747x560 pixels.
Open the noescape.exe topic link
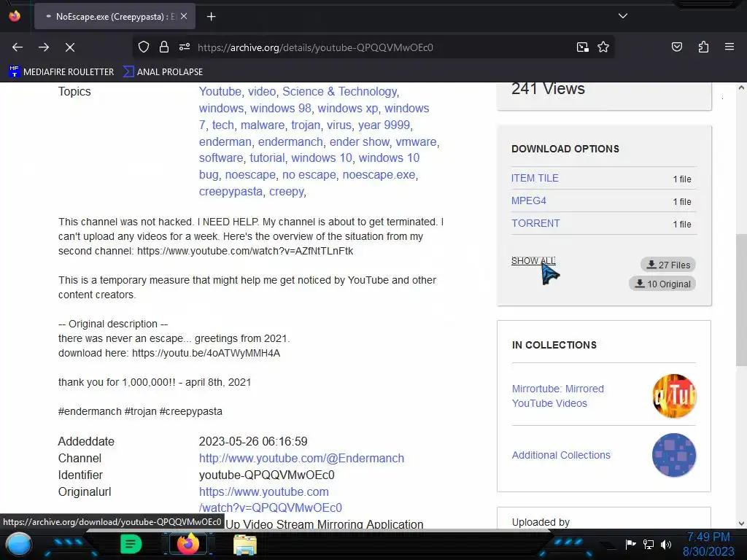(x=379, y=175)
